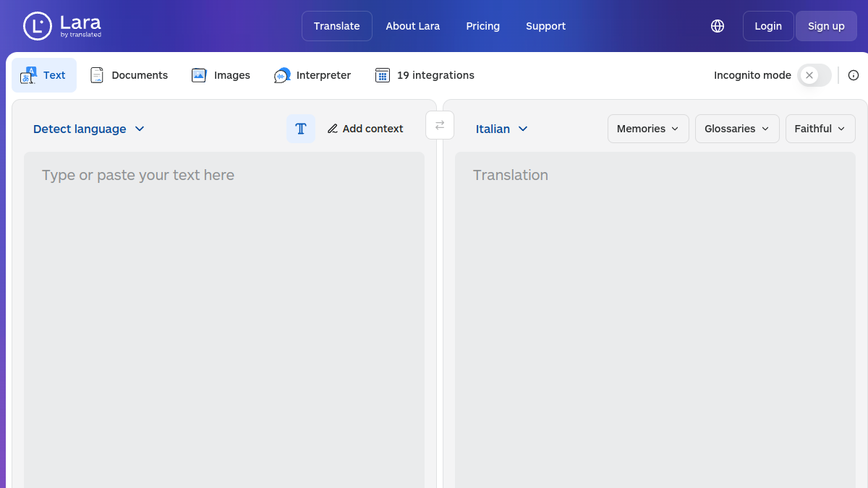Switch to the Images tab
Viewport: 868px width, 488px height.
(221, 75)
